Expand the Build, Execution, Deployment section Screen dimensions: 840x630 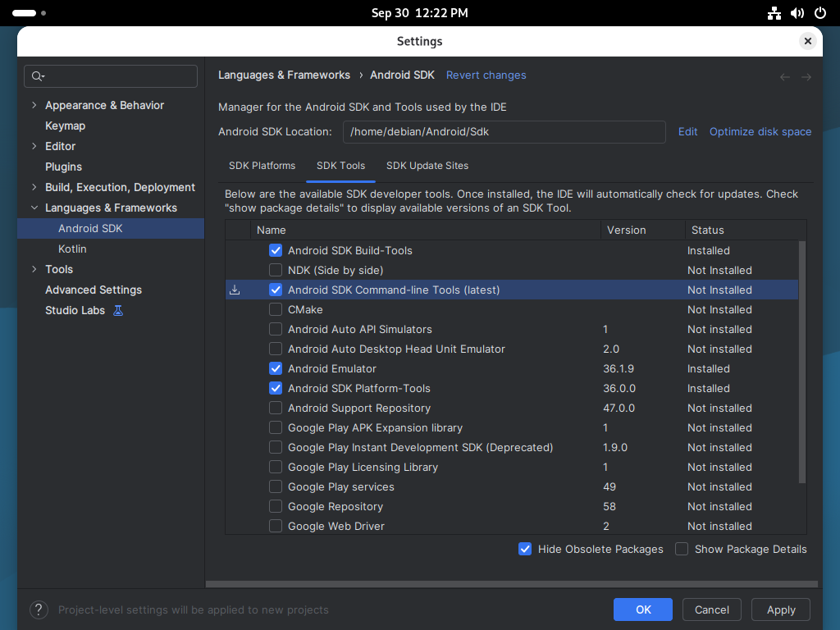click(34, 187)
